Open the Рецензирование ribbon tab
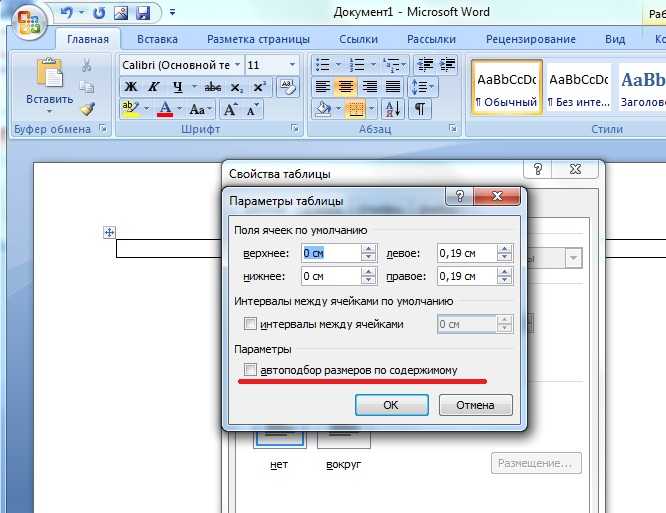Screen dimensions: 666x513 click(x=531, y=39)
